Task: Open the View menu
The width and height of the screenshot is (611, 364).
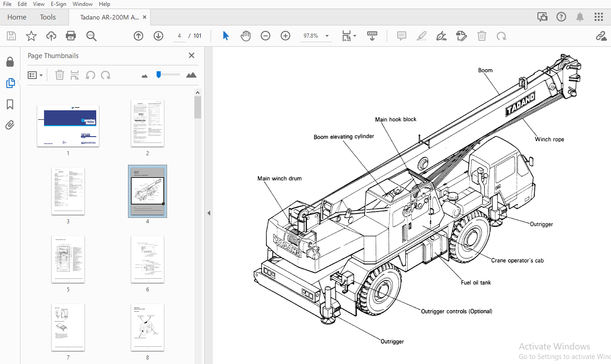Action: [39, 4]
